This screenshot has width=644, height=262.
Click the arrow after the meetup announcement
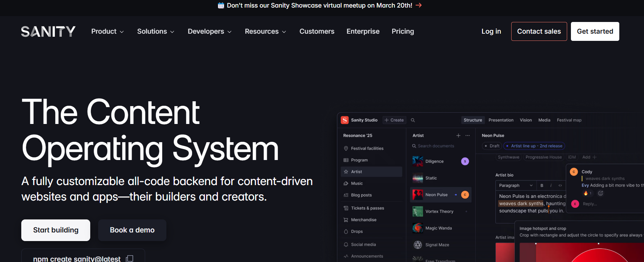[419, 5]
